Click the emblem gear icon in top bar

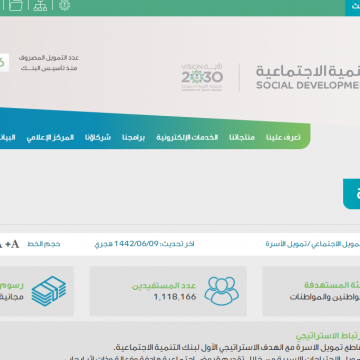point(64,5)
